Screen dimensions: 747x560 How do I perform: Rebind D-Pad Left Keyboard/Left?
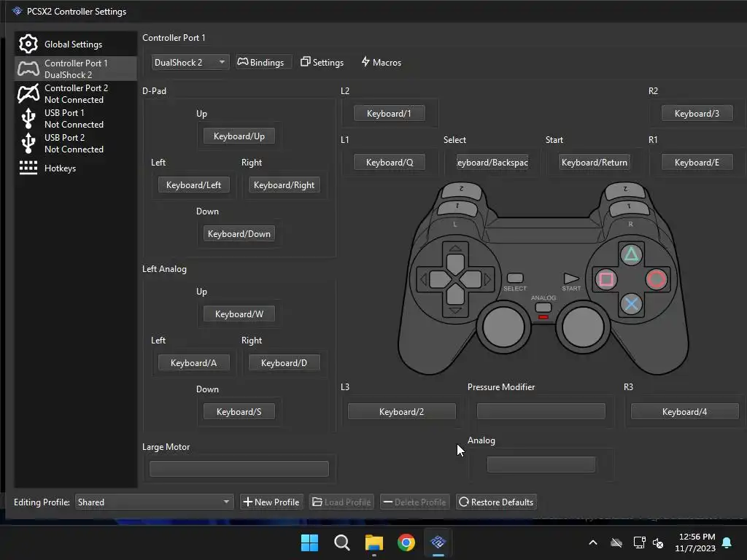193,184
